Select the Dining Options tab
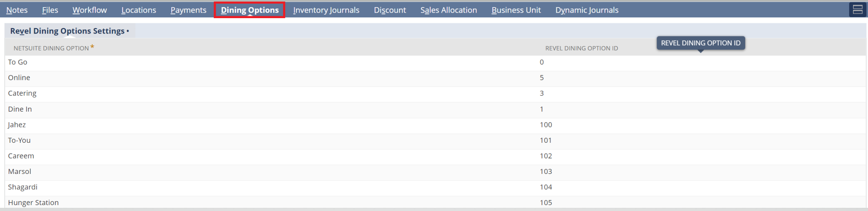 click(x=250, y=10)
